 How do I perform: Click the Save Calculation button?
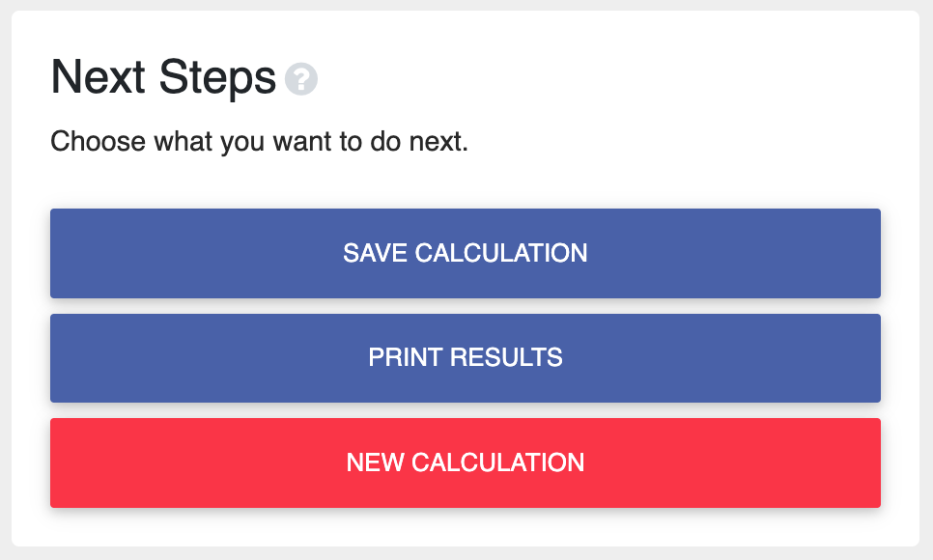point(466,253)
